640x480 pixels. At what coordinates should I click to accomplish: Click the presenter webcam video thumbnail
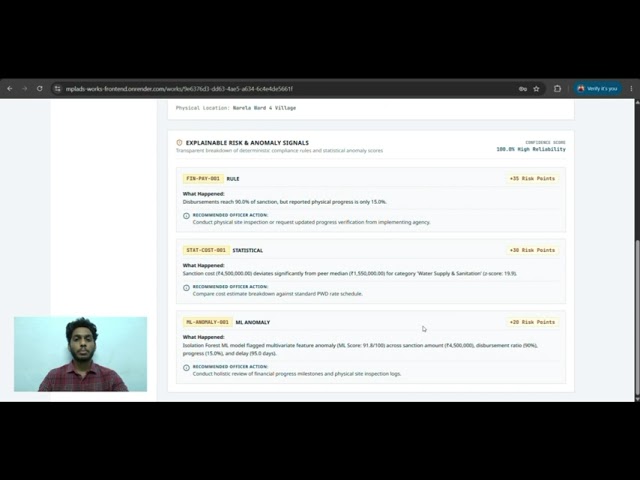click(x=80, y=354)
